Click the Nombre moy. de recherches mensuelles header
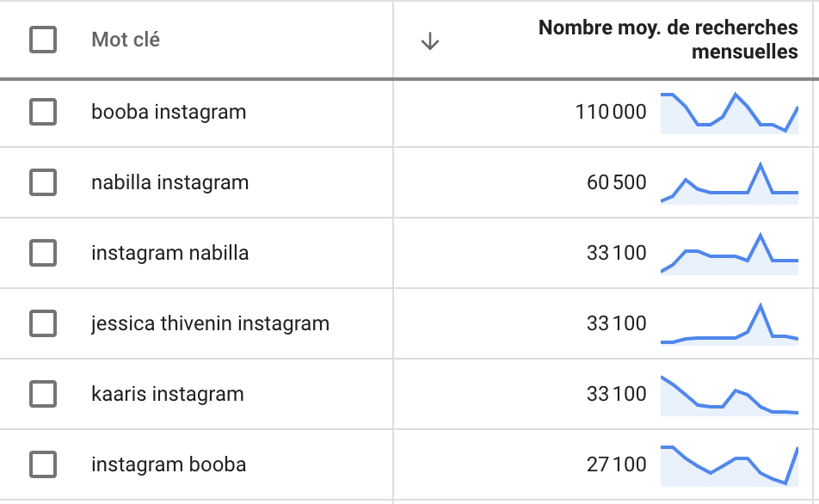This screenshot has height=504, width=819. pos(668,39)
